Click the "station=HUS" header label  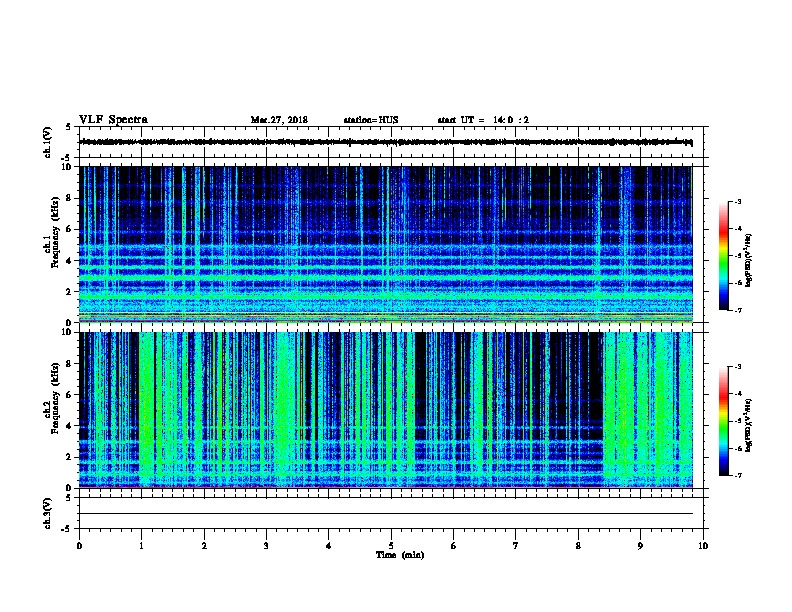click(x=371, y=120)
